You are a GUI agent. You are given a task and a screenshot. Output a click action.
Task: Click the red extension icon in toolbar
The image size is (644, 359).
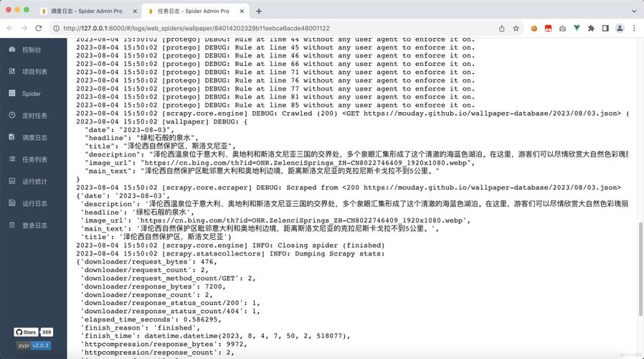click(548, 28)
